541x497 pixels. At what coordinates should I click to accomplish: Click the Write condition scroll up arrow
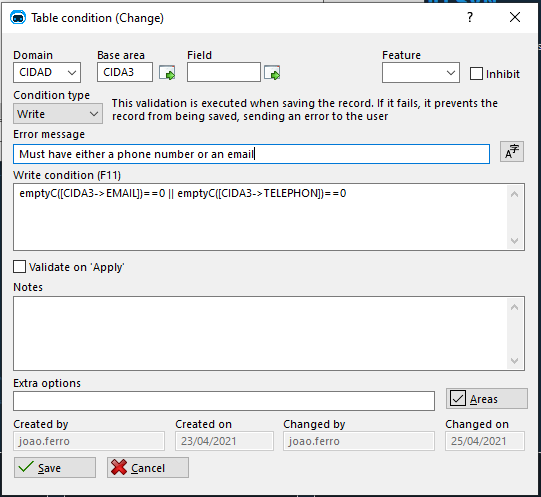[x=514, y=194]
